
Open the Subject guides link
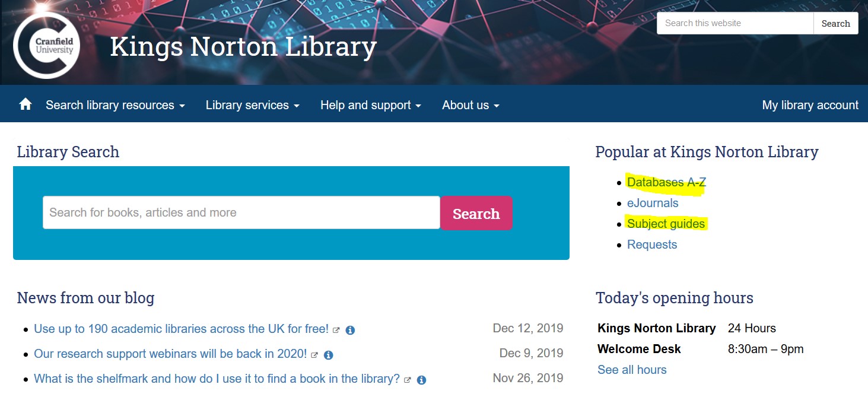[x=666, y=224]
